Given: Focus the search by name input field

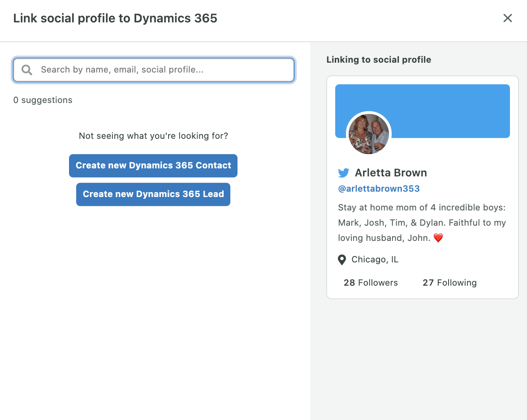Looking at the screenshot, I should 154,70.
